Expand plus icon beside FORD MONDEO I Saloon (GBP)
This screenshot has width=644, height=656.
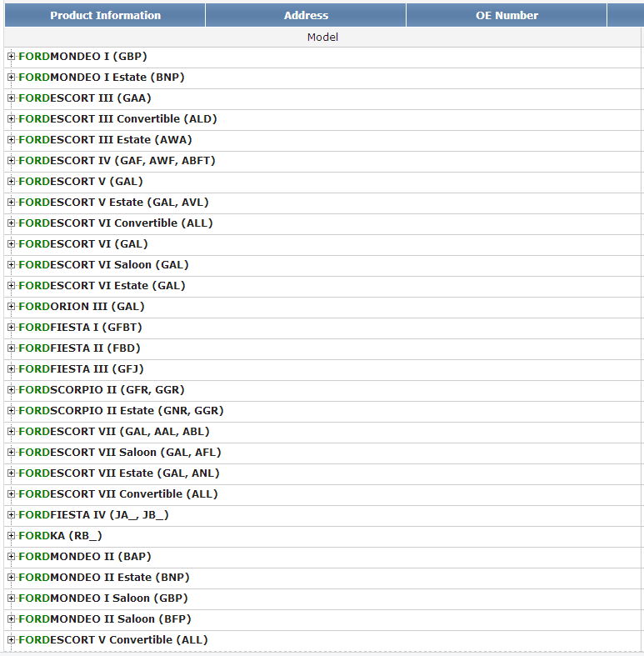[12, 598]
